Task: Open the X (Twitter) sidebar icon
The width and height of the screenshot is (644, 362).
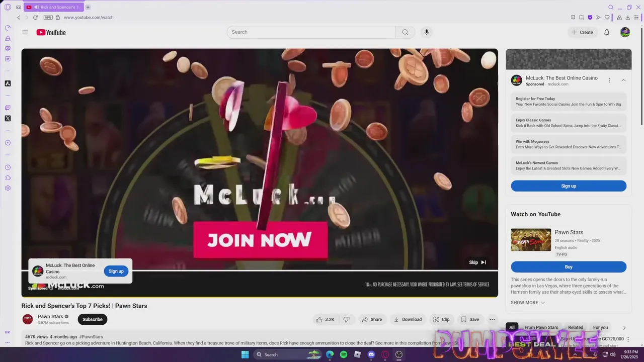Action: click(x=8, y=119)
